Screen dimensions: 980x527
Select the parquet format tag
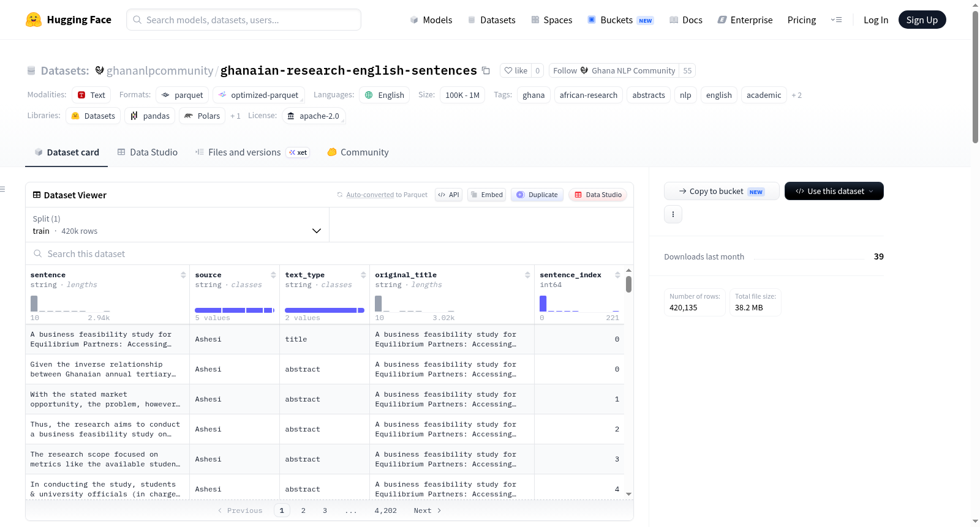pyautogui.click(x=183, y=95)
